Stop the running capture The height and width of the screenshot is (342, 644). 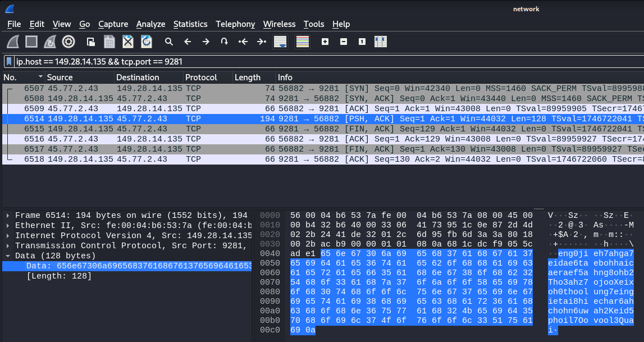31,42
